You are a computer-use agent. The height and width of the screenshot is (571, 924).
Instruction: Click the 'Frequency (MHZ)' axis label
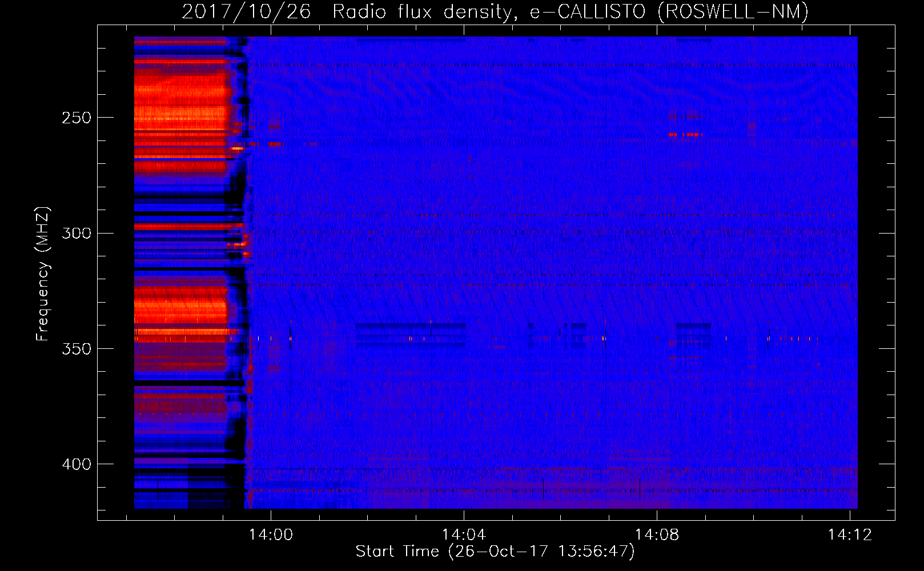pos(43,274)
